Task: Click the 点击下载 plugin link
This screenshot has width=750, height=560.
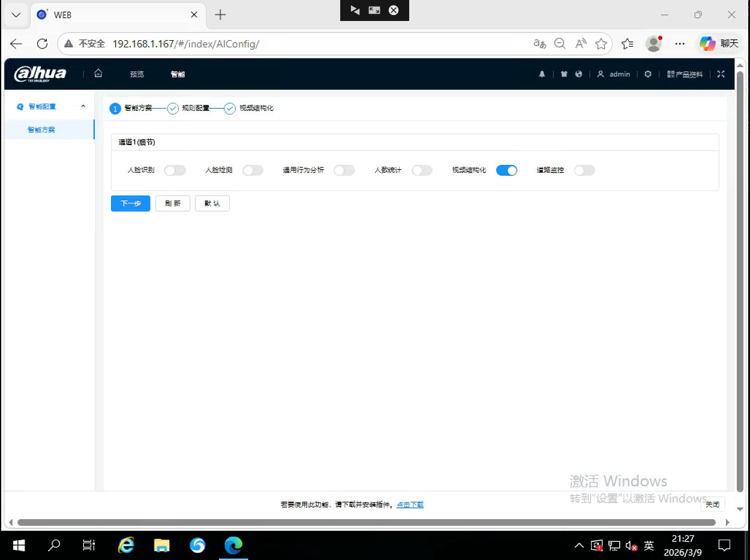Action: point(410,505)
